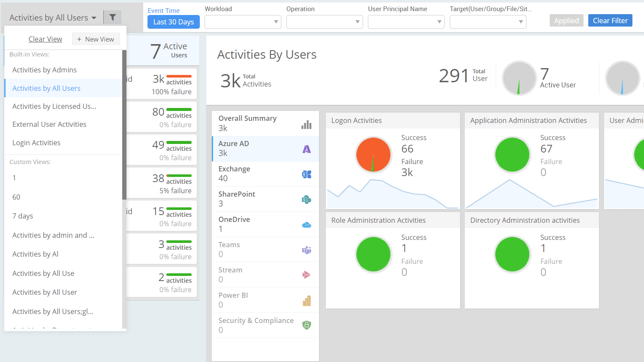
Task: Click the filter icon beside Activities view
Action: click(112, 17)
